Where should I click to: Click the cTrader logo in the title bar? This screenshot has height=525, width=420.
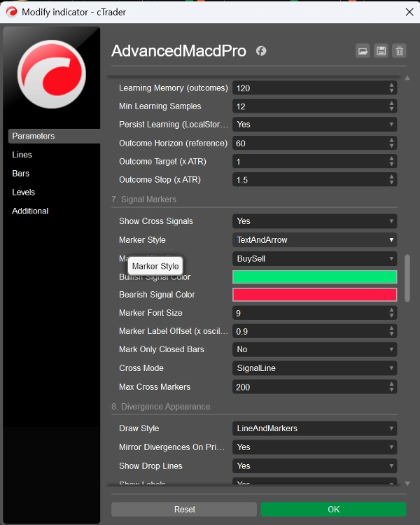click(x=12, y=12)
